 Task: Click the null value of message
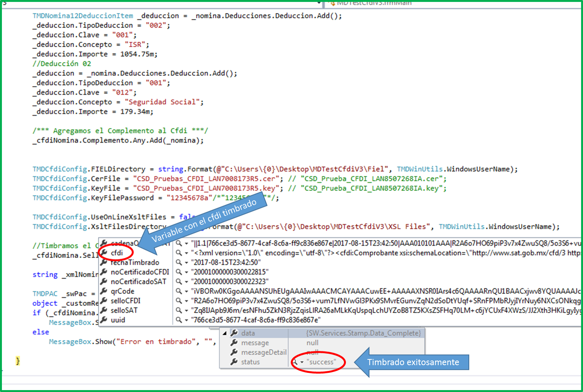coord(312,343)
